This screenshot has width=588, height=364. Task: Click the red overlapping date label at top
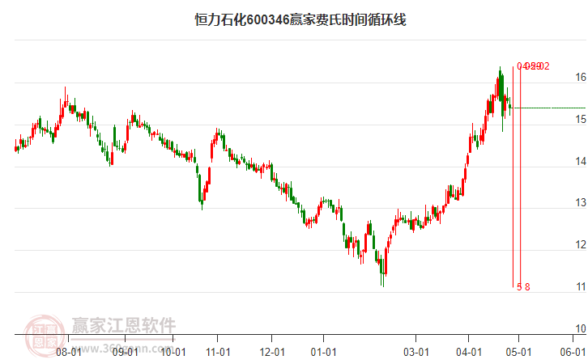(534, 66)
